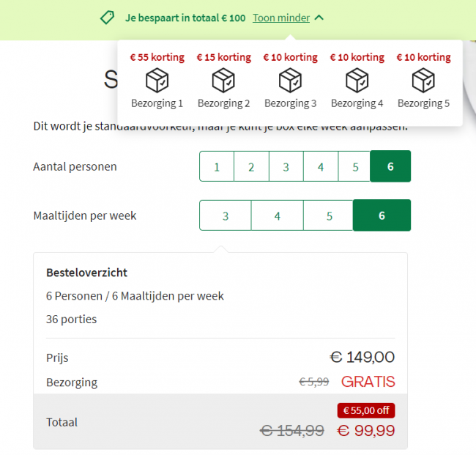Click the Bezorging 1 box icon
This screenshot has height=455, width=476.
click(x=157, y=80)
